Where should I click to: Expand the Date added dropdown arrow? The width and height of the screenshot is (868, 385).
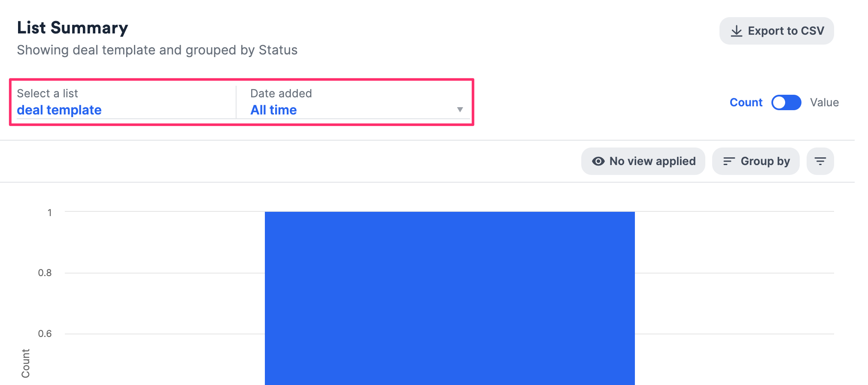pyautogui.click(x=460, y=110)
